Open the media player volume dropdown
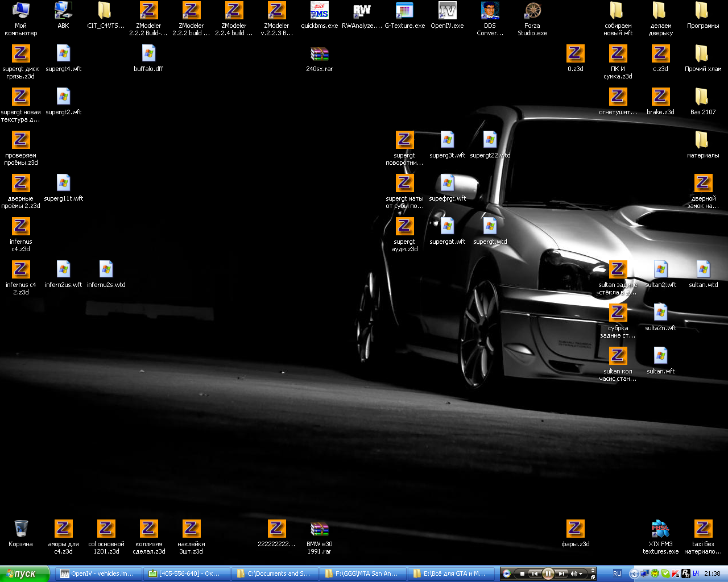Image resolution: width=728 pixels, height=582 pixels. [580, 573]
